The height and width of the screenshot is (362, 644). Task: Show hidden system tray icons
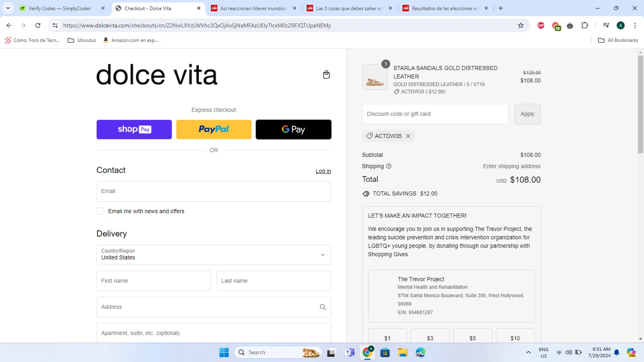(x=528, y=353)
